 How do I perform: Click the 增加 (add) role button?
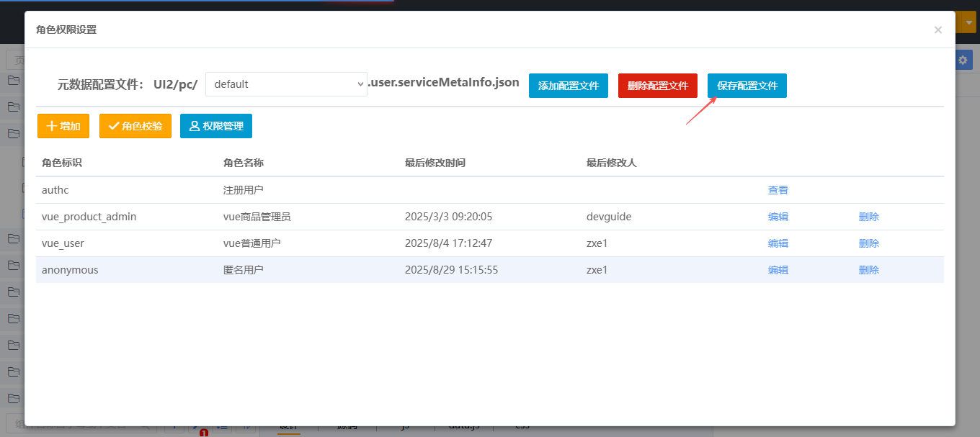coord(63,126)
